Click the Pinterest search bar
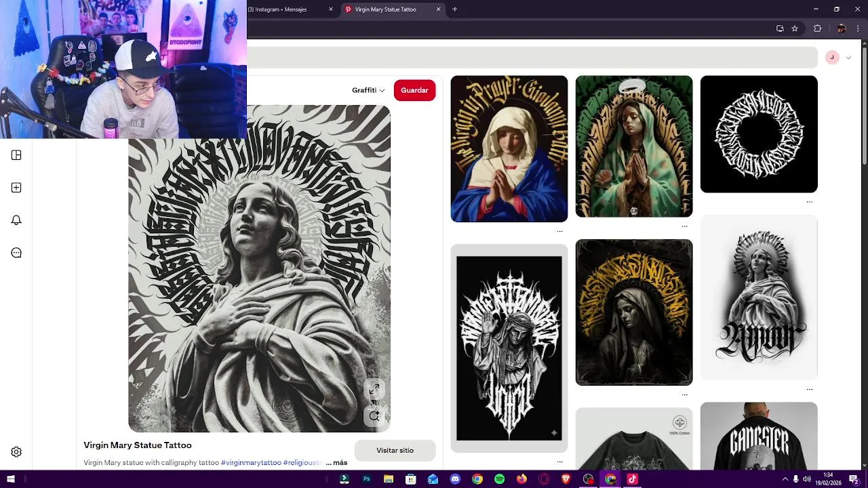Viewport: 868px width, 488px height. point(532,58)
